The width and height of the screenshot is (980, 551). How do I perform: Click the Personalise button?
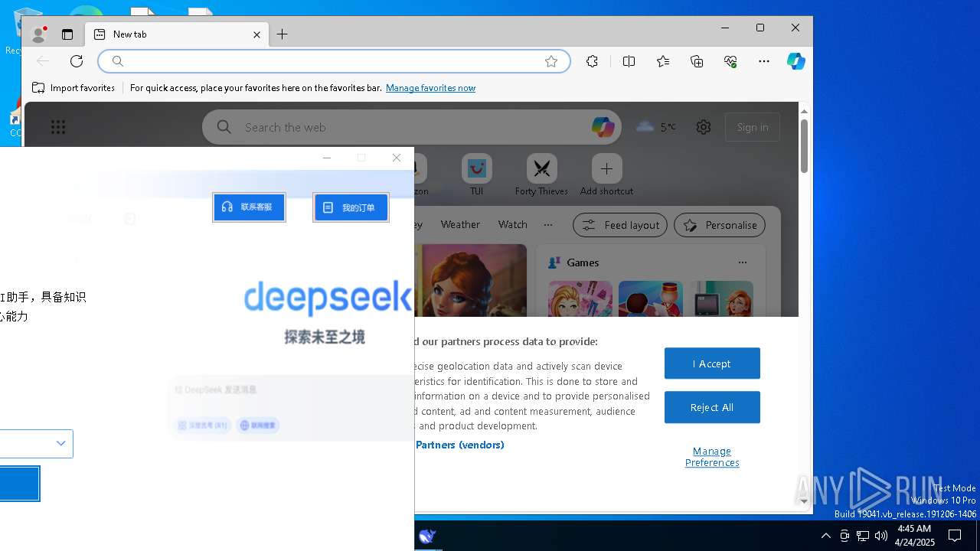pos(719,225)
